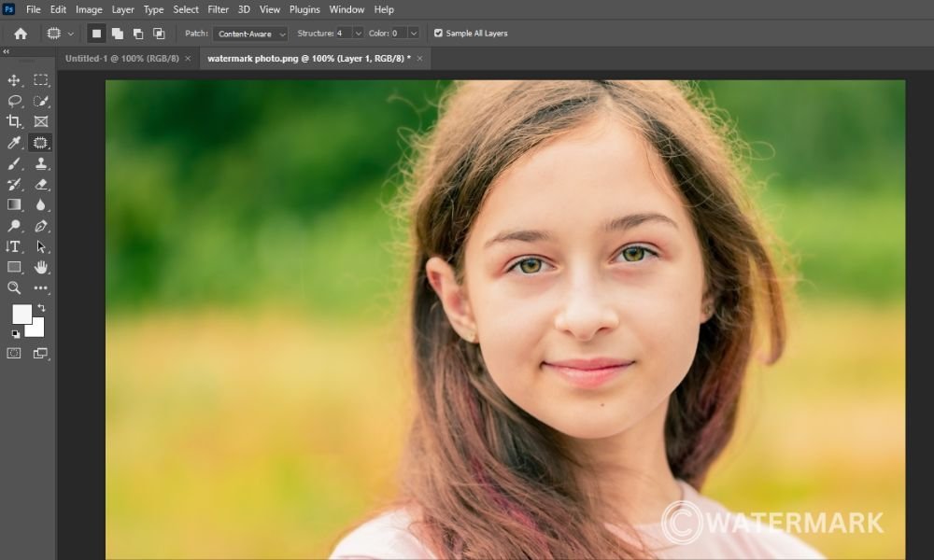Open the Layer menu
Screen dimensions: 934x560
122,9
